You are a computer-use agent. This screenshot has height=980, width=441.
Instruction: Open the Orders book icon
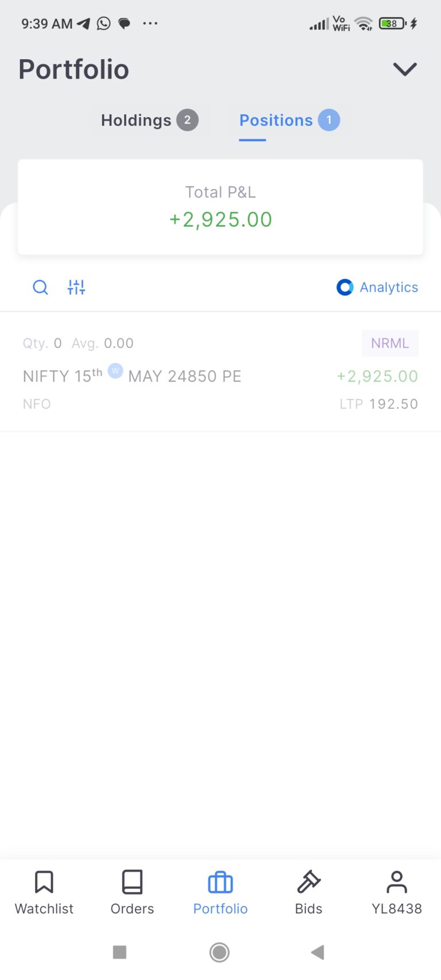[x=132, y=882]
